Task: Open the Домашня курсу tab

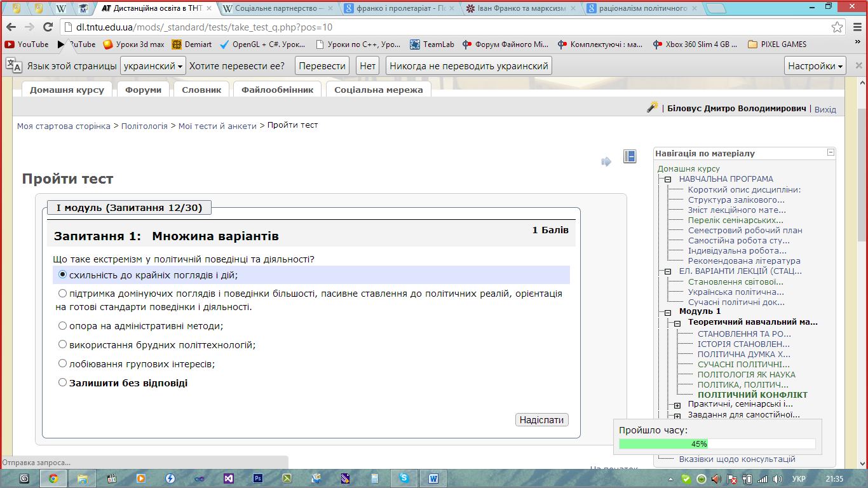Action: pyautogui.click(x=67, y=90)
